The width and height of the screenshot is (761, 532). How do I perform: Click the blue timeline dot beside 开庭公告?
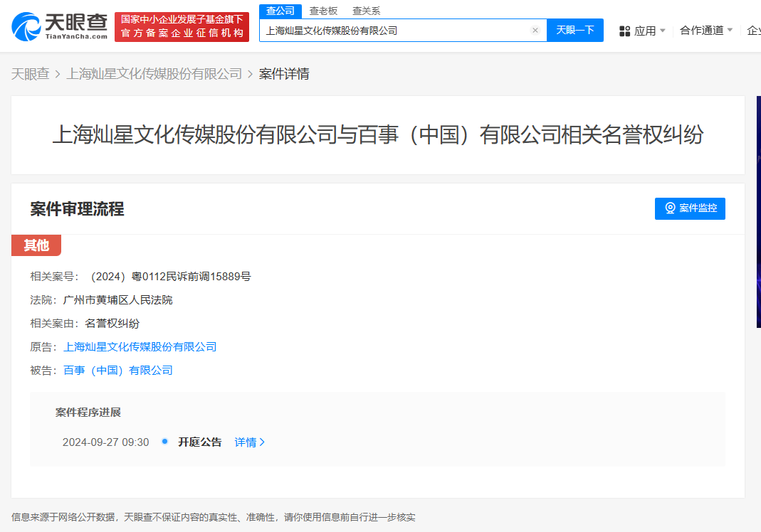(x=164, y=442)
